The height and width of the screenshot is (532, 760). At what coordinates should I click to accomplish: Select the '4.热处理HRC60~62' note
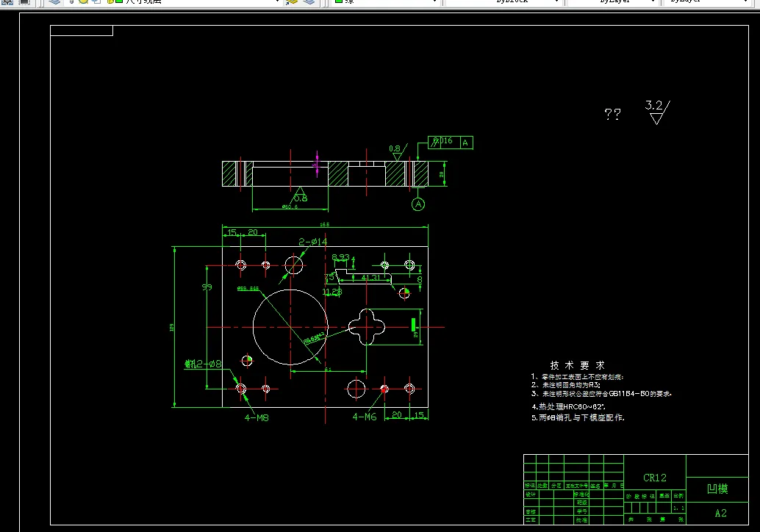point(569,406)
